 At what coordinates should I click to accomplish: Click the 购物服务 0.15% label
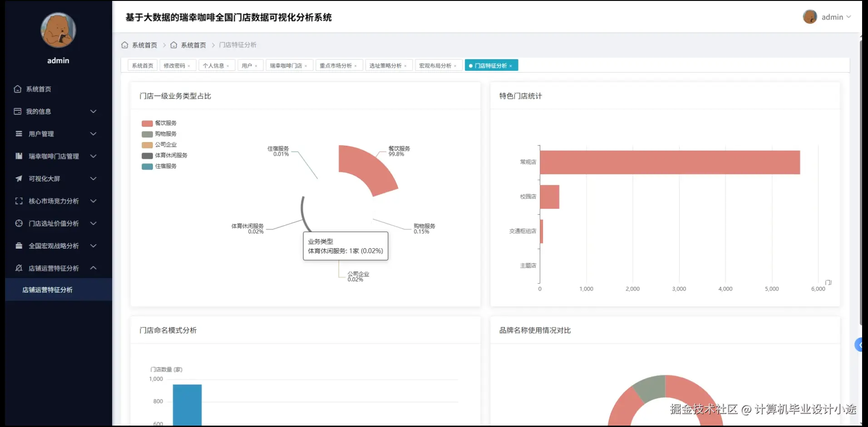pos(424,229)
